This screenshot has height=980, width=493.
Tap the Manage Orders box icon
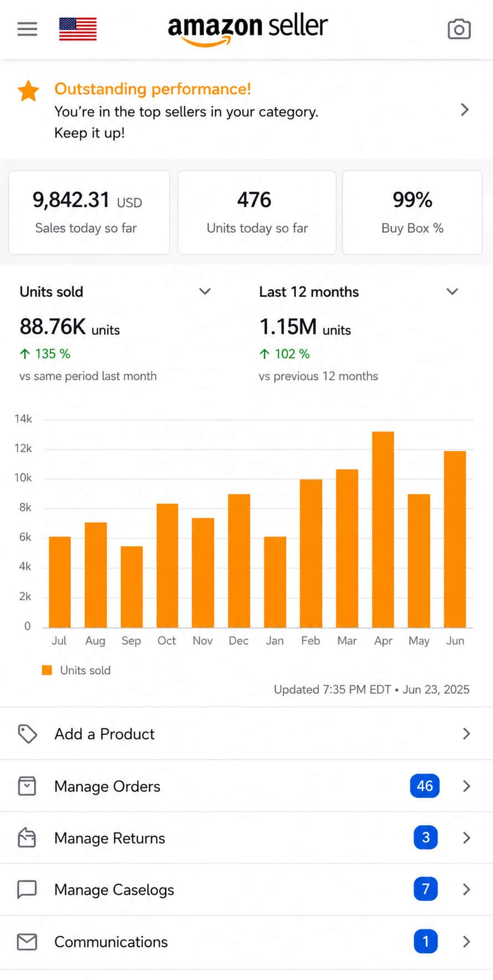pyautogui.click(x=27, y=786)
